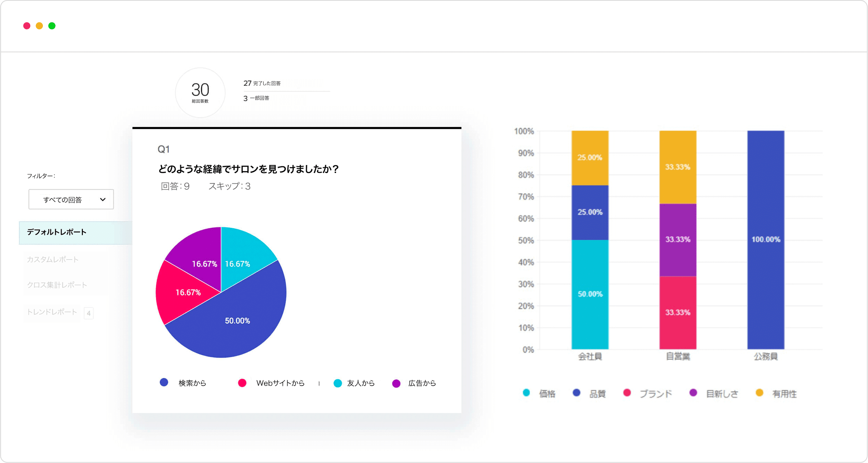Toggle the 検索から legend dot
Screen dimensions: 868x463
pos(164,383)
